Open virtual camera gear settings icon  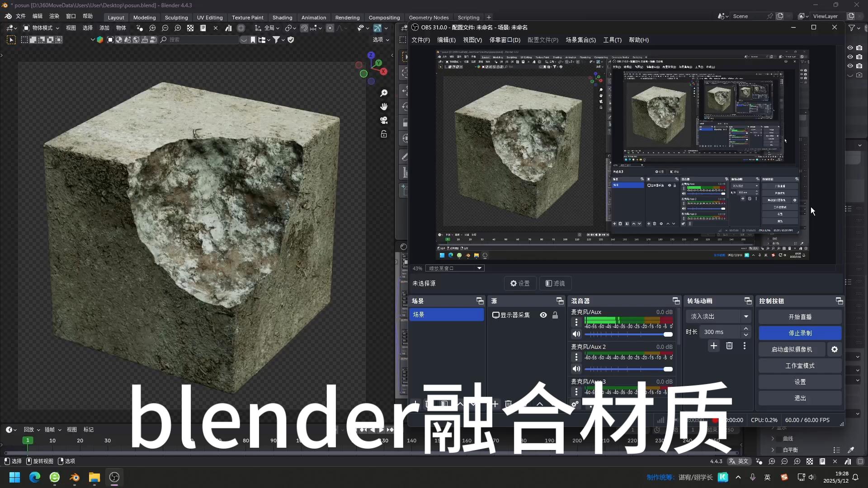coord(835,349)
